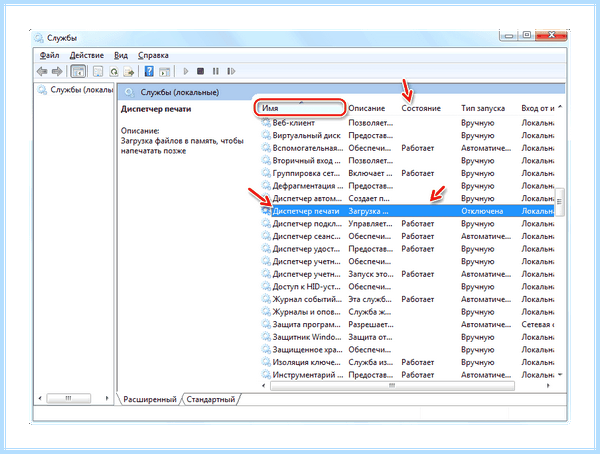
Task: Open the Действие menu
Action: [x=86, y=56]
